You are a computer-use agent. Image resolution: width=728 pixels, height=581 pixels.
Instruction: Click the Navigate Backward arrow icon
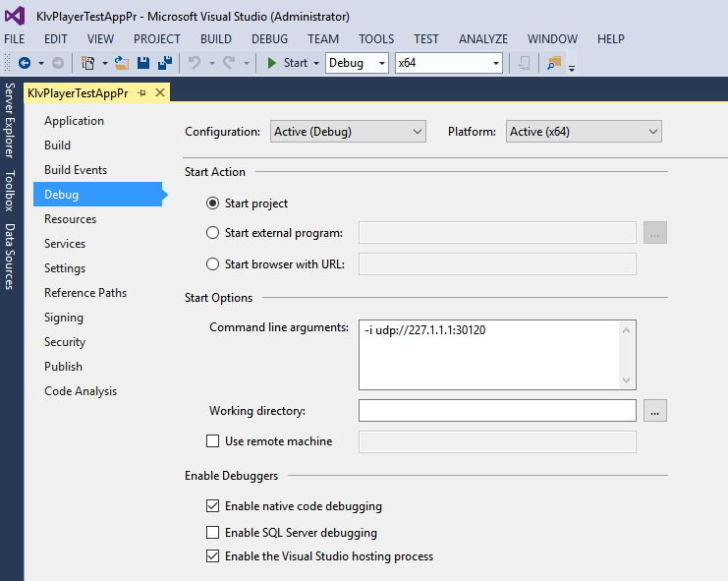24,63
